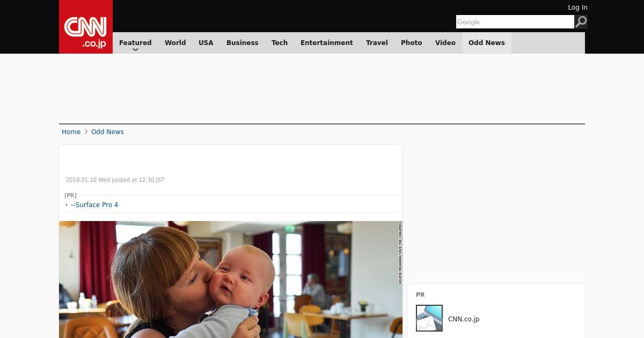Open the Surface Pro 4 PR link
The width and height of the screenshot is (644, 338).
[x=94, y=205]
